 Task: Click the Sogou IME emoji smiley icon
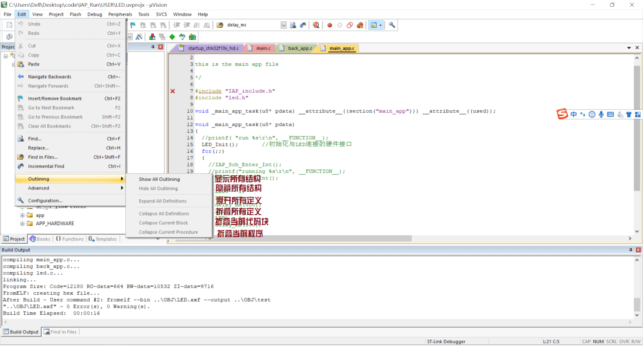click(592, 114)
